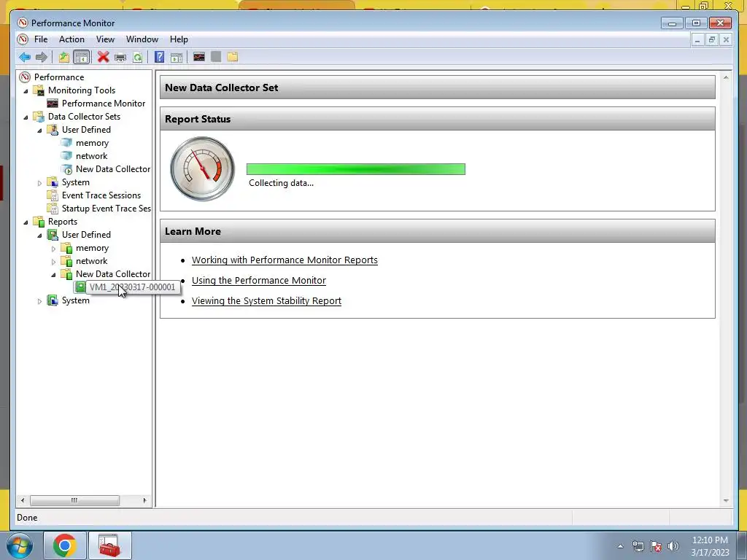Select network folder under Reports
Image resolution: width=747 pixels, height=560 pixels.
click(91, 261)
